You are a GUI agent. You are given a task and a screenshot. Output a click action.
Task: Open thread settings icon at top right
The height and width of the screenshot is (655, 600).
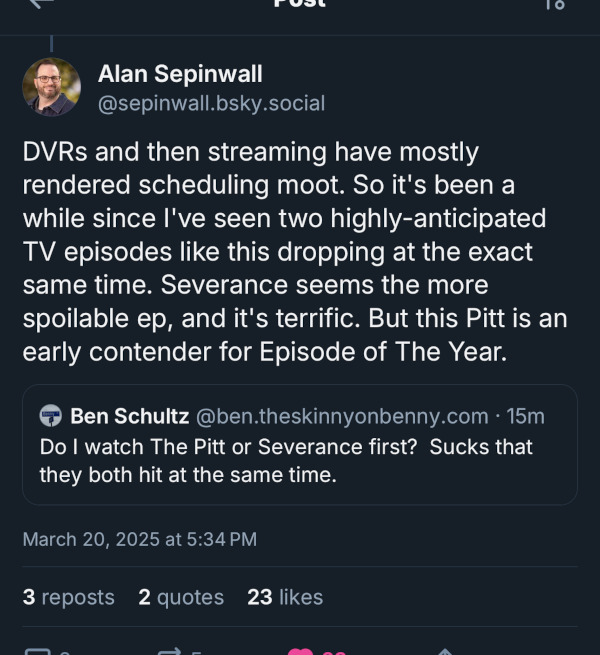[554, 4]
